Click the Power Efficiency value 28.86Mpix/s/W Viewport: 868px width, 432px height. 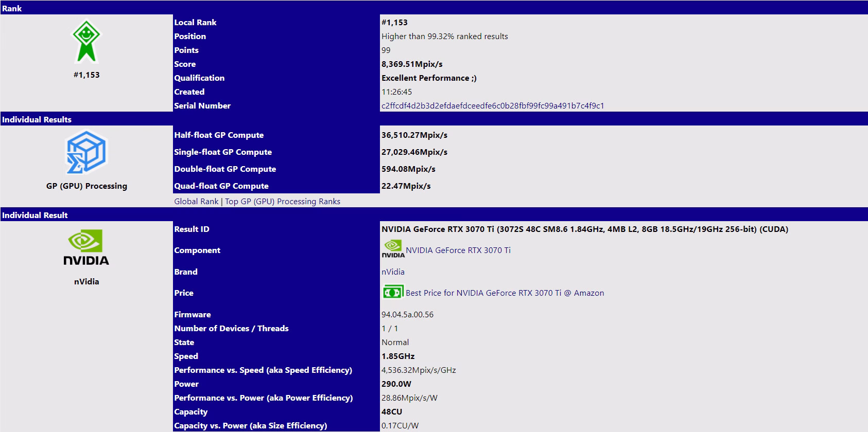[409, 398]
